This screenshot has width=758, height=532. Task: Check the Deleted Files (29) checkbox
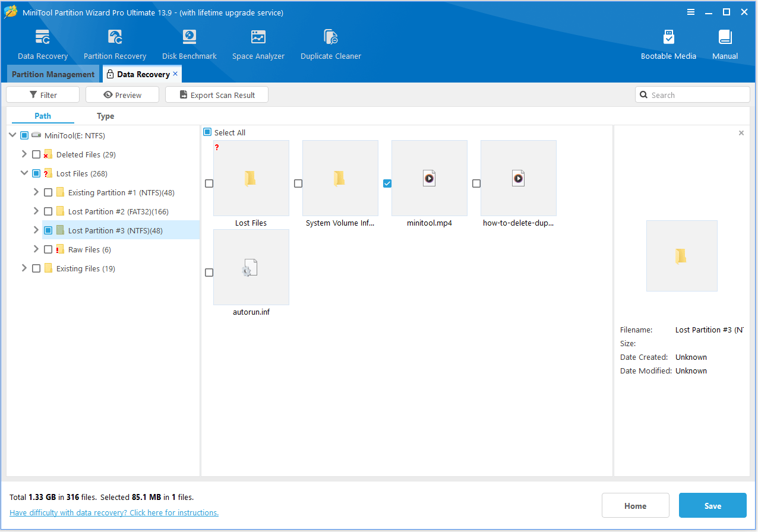(x=36, y=154)
